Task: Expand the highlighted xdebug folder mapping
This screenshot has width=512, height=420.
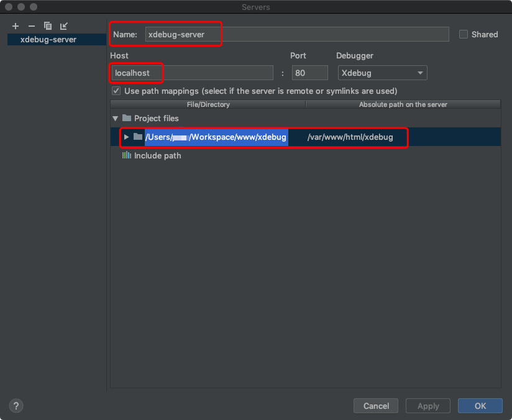Action: point(126,137)
